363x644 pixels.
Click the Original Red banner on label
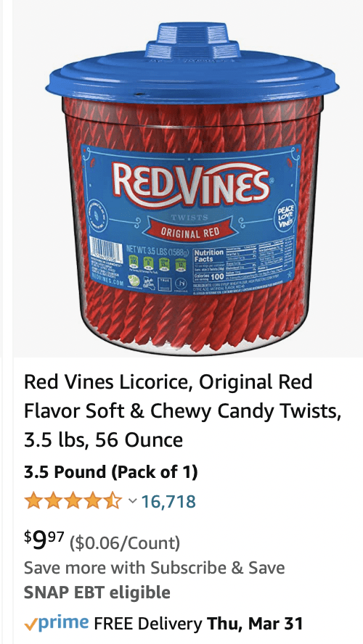click(x=190, y=233)
